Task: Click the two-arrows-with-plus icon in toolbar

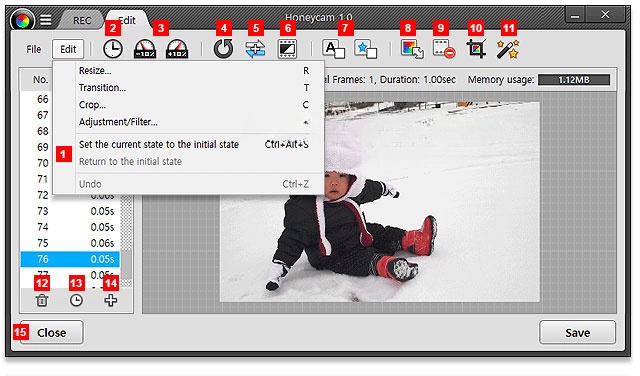Action: [x=255, y=49]
